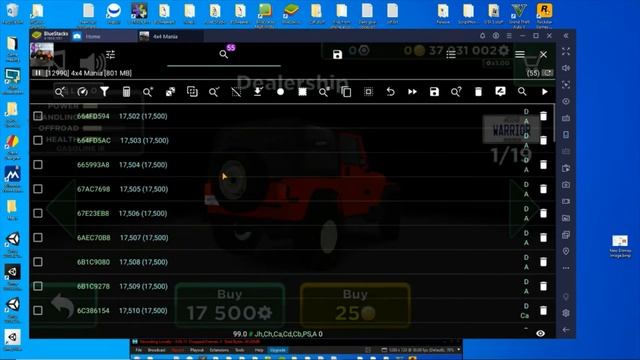Click the filled circle record icon
The width and height of the screenshot is (640, 360).
[x=280, y=92]
